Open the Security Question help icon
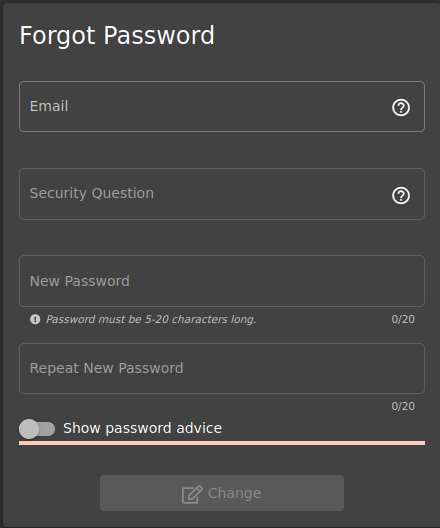Screen dimensions: 440x528 click(401, 196)
